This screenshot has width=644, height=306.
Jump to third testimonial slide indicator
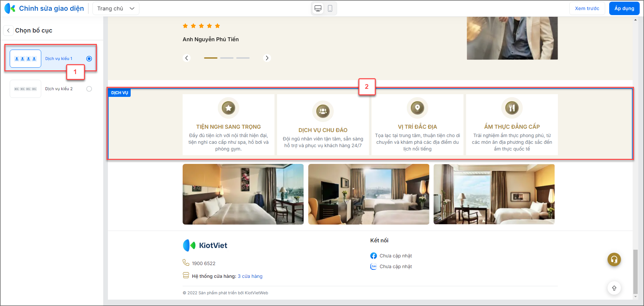[x=243, y=58]
